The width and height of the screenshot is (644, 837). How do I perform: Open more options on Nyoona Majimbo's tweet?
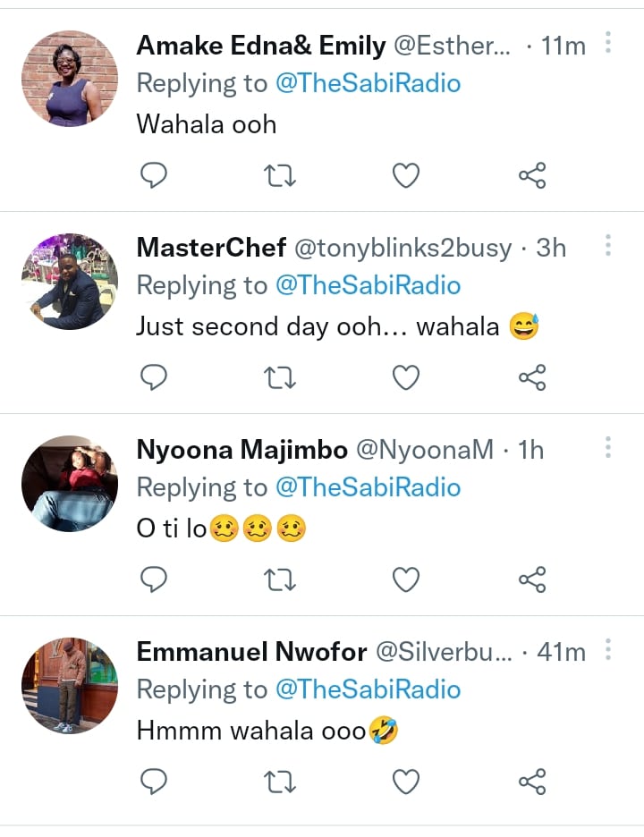pyautogui.click(x=608, y=447)
